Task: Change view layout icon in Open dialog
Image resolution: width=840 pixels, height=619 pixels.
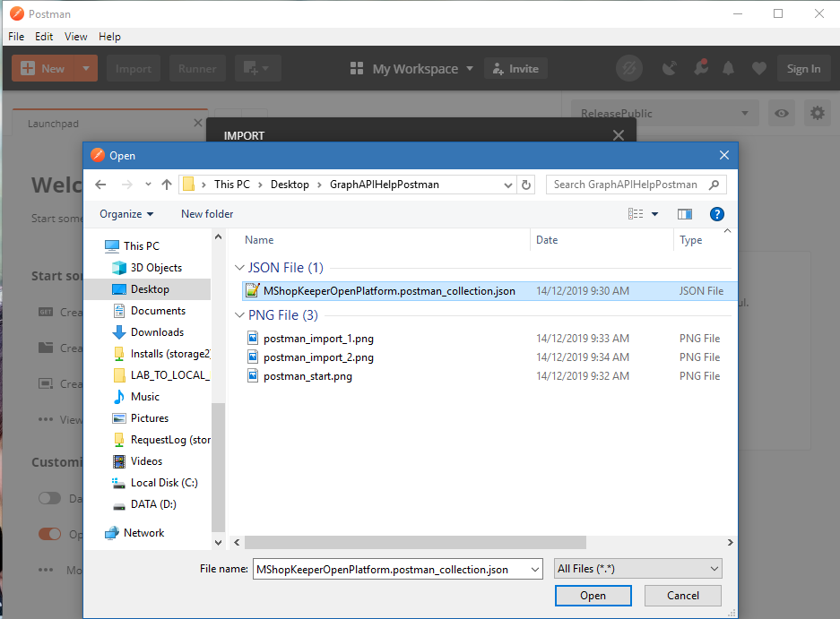Action: [636, 214]
